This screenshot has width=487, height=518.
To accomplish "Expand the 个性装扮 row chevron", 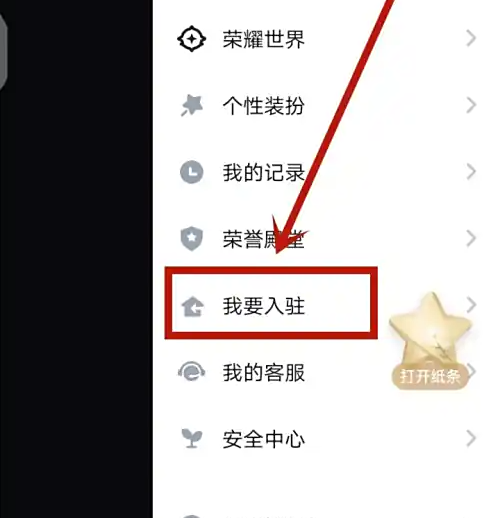I will [471, 105].
